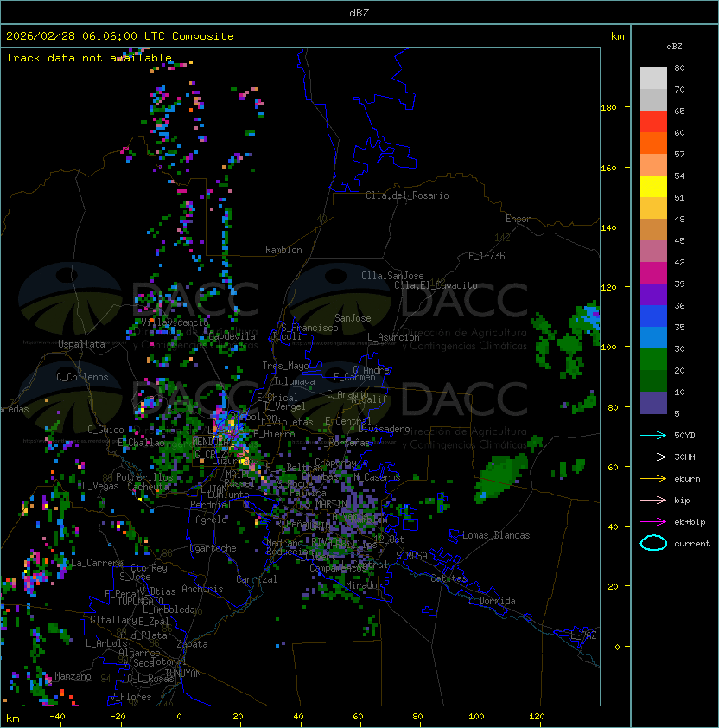Screen dimensions: 719x728
Task: Click the E_1-736 map label
Action: 487,256
